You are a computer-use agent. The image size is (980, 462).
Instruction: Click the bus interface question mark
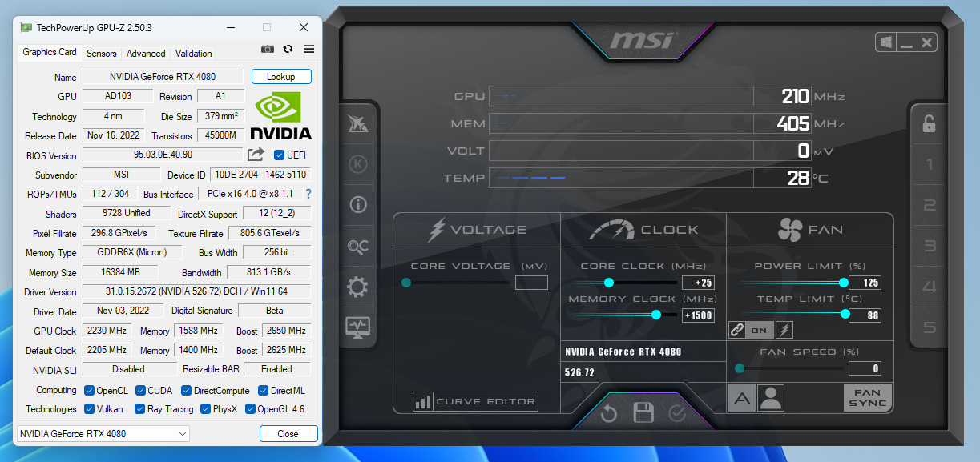point(309,194)
